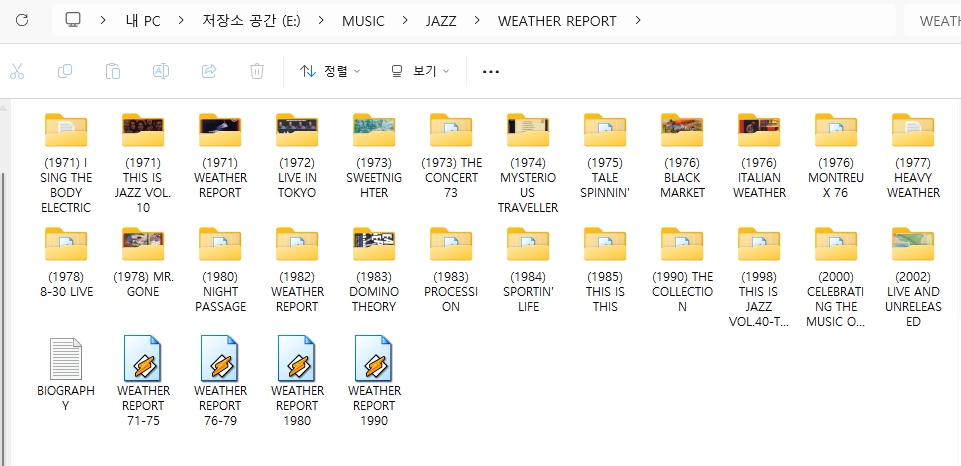Go to MUSIC folder in breadcrumb

coord(363,21)
